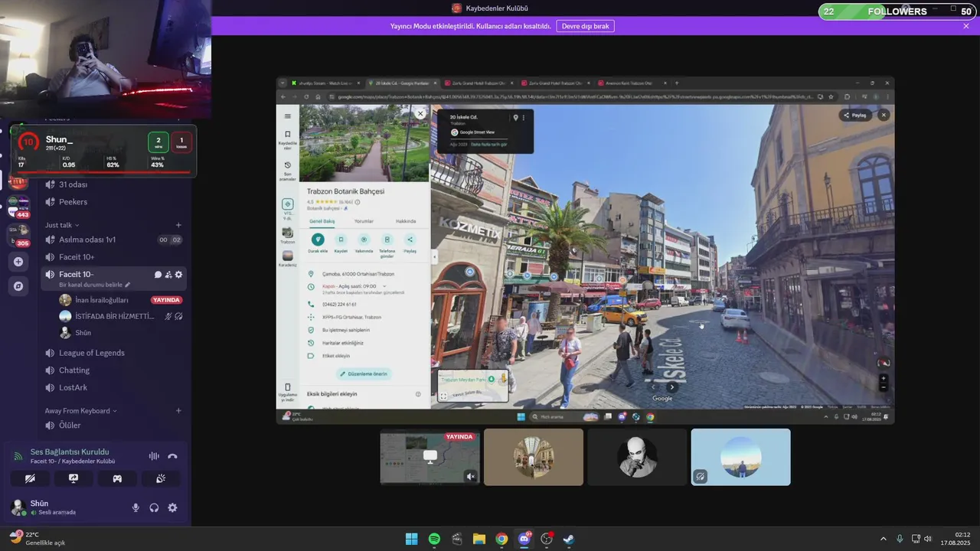This screenshot has height=551, width=980.
Task: Collapse the Just talk category
Action: pyautogui.click(x=60, y=225)
